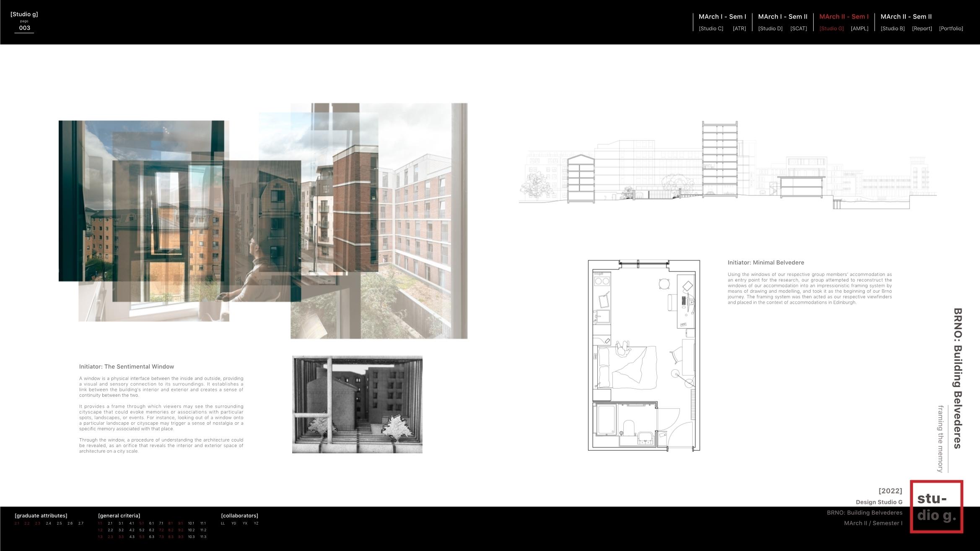
Task: Select the [AMPL] link
Action: (859, 29)
